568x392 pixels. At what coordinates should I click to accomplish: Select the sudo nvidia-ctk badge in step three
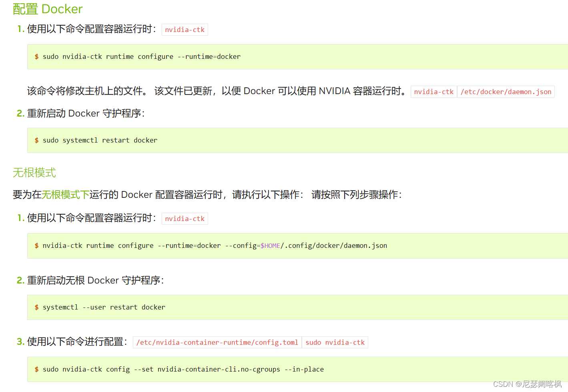click(x=335, y=342)
